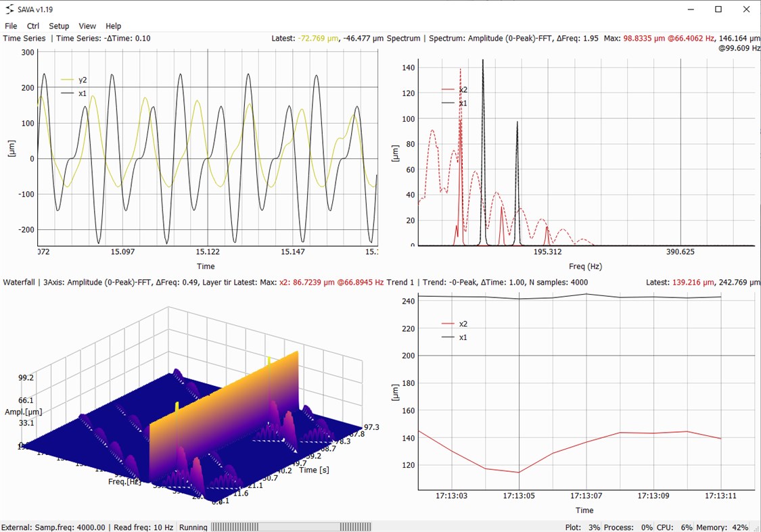Click the 390.625 frequency tick label
This screenshot has width=761, height=532.
[x=680, y=251]
